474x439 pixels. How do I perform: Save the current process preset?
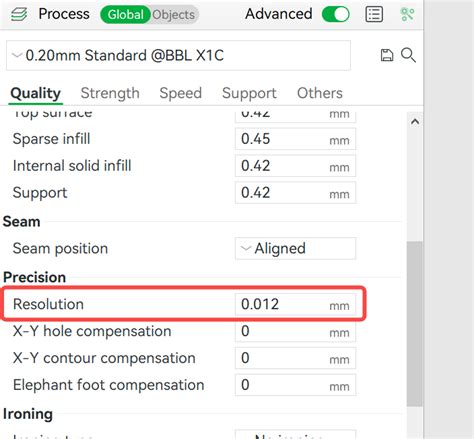point(387,55)
